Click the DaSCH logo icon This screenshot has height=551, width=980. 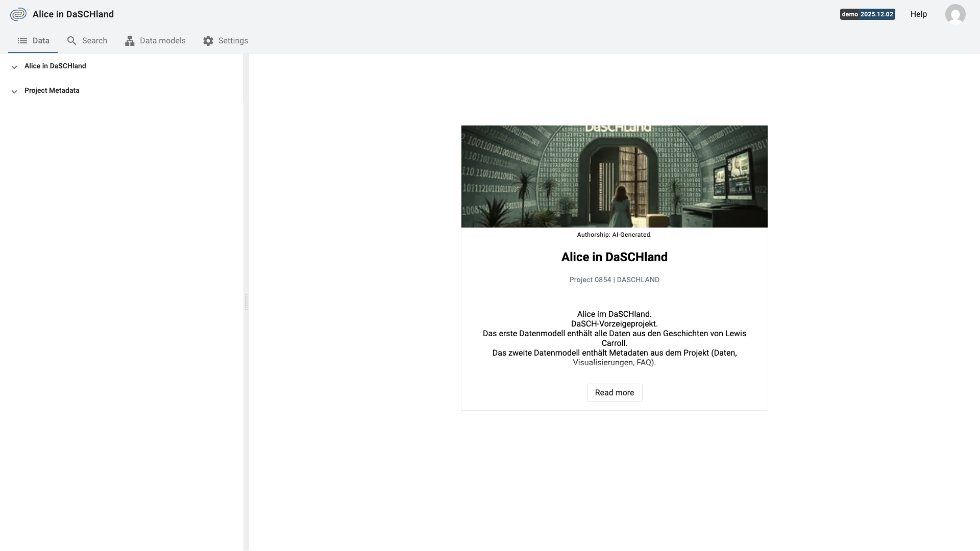[x=18, y=14]
